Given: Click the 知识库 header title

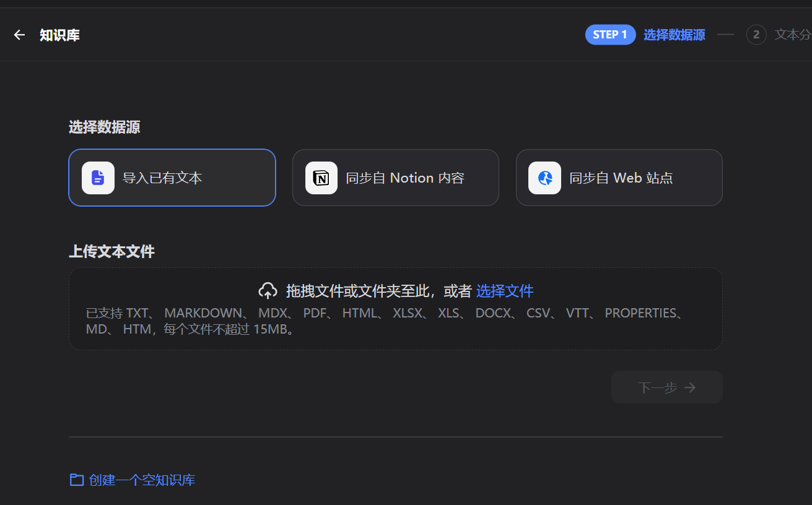Looking at the screenshot, I should coord(60,35).
